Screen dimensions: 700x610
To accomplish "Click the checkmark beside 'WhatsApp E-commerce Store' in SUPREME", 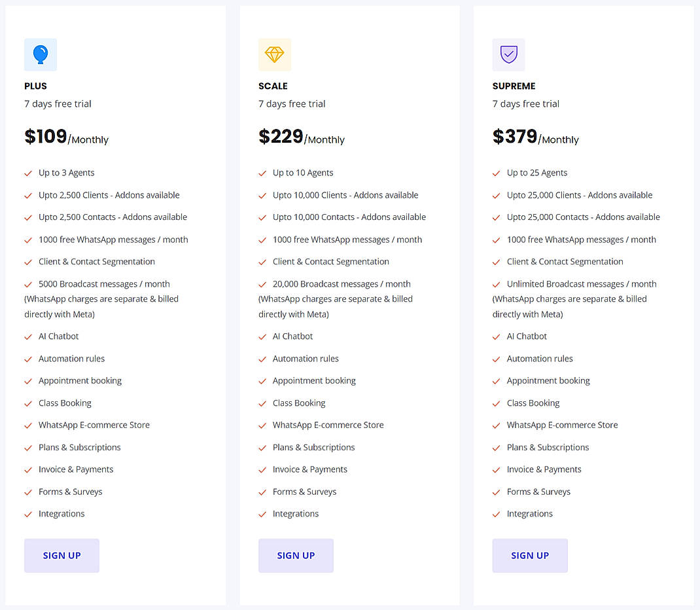I will [495, 425].
